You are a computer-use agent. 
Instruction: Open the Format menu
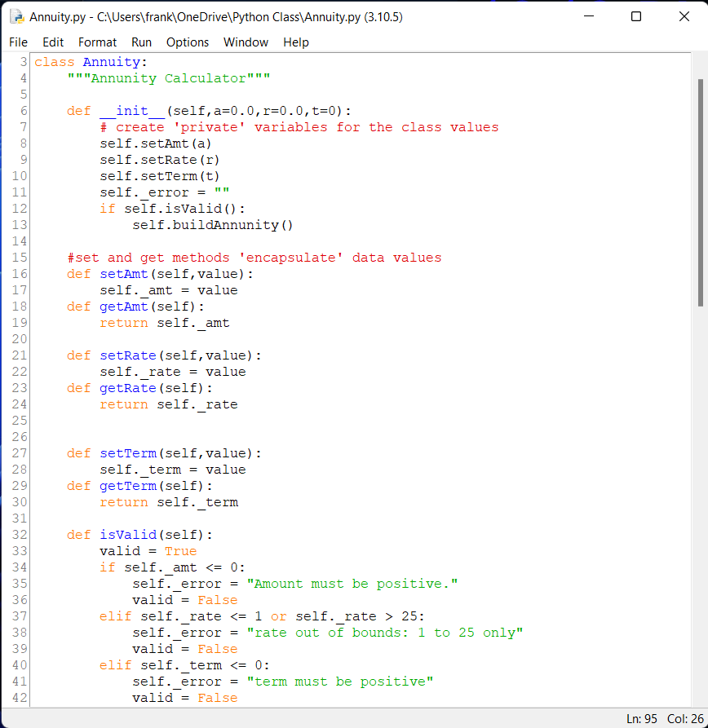[97, 42]
